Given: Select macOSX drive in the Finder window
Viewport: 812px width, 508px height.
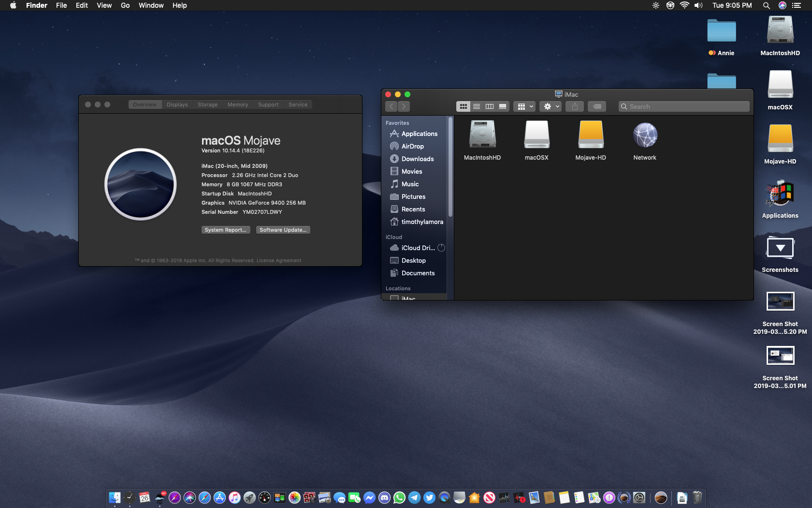Looking at the screenshot, I should tap(536, 140).
